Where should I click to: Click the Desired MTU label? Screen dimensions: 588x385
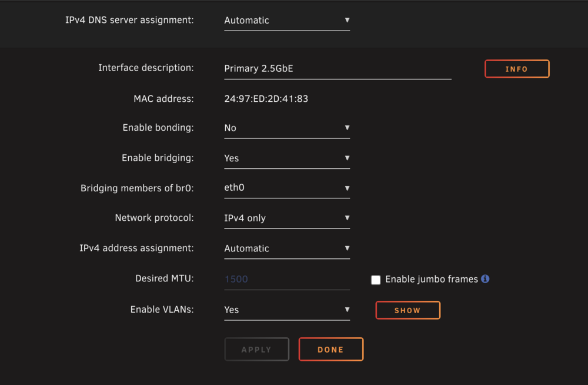164,278
